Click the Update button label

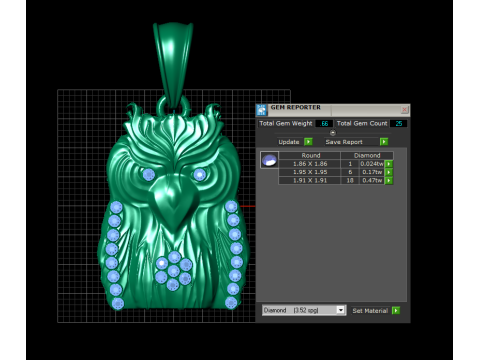click(x=289, y=142)
